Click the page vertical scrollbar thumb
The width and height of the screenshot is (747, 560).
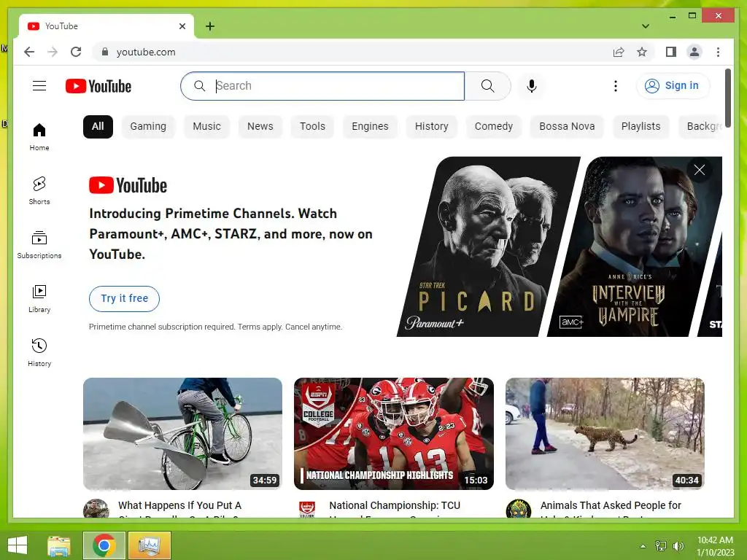click(727, 98)
